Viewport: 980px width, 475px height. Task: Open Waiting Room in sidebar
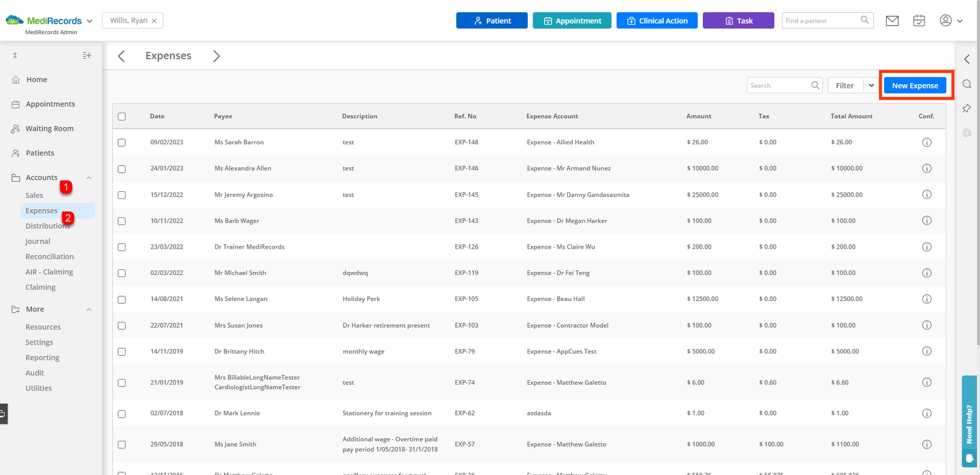[x=49, y=129]
